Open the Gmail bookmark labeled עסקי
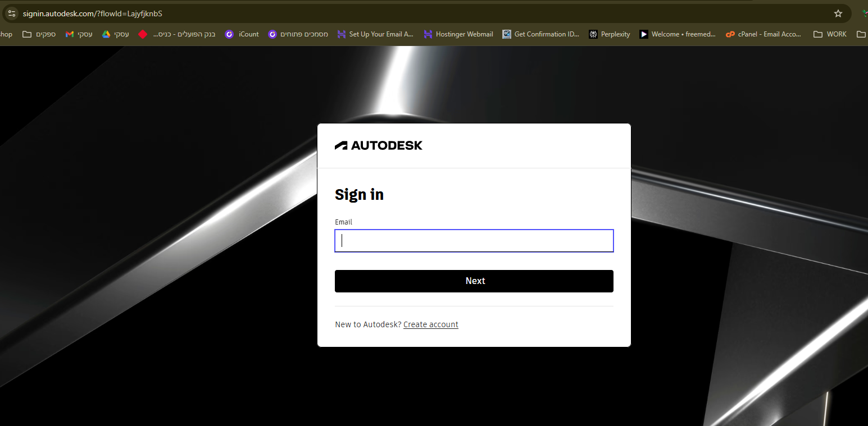Viewport: 868px width, 426px height. (x=79, y=34)
